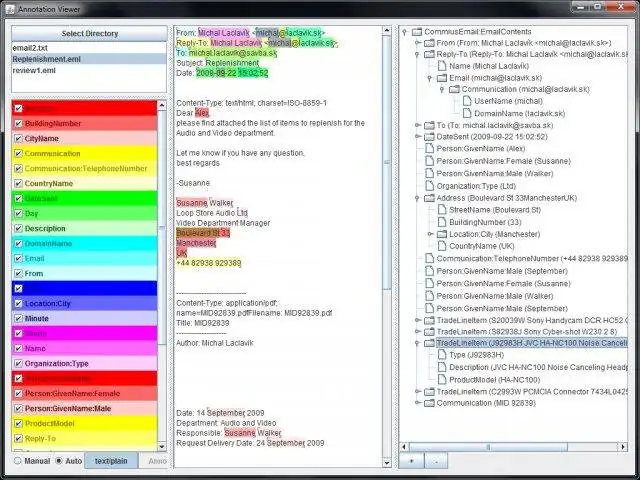Click the light green Day color row
Screen dimensions: 640x480
[84, 213]
